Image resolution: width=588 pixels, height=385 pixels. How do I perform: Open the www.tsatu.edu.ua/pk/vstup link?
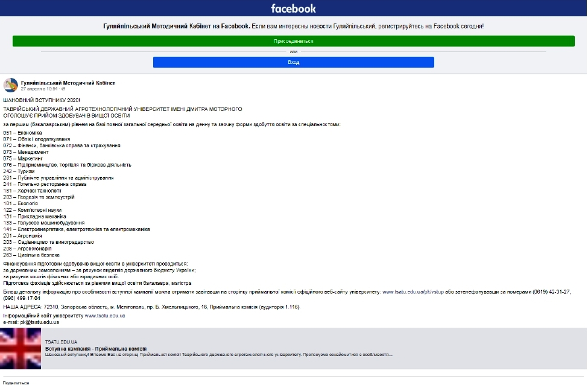pyautogui.click(x=413, y=292)
